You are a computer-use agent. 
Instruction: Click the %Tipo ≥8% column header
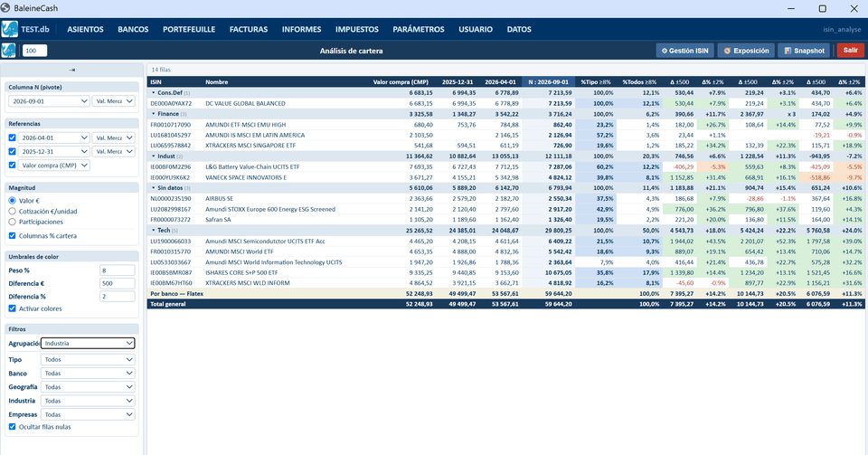click(x=595, y=82)
